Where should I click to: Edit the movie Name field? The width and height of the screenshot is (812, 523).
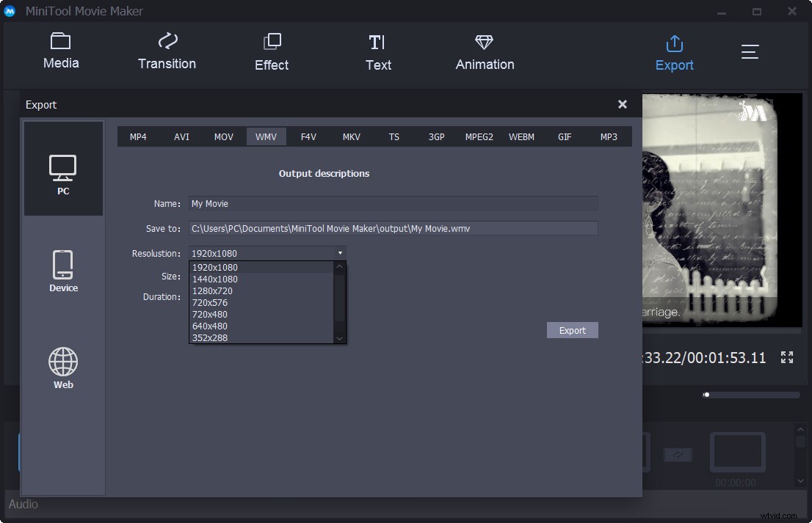(x=394, y=203)
